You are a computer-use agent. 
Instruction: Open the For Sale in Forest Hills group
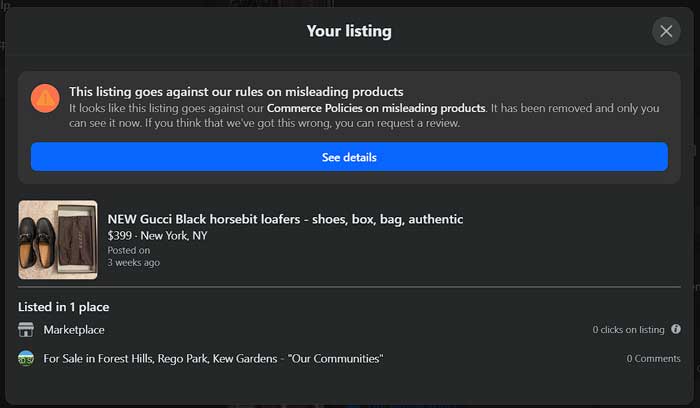(x=213, y=358)
